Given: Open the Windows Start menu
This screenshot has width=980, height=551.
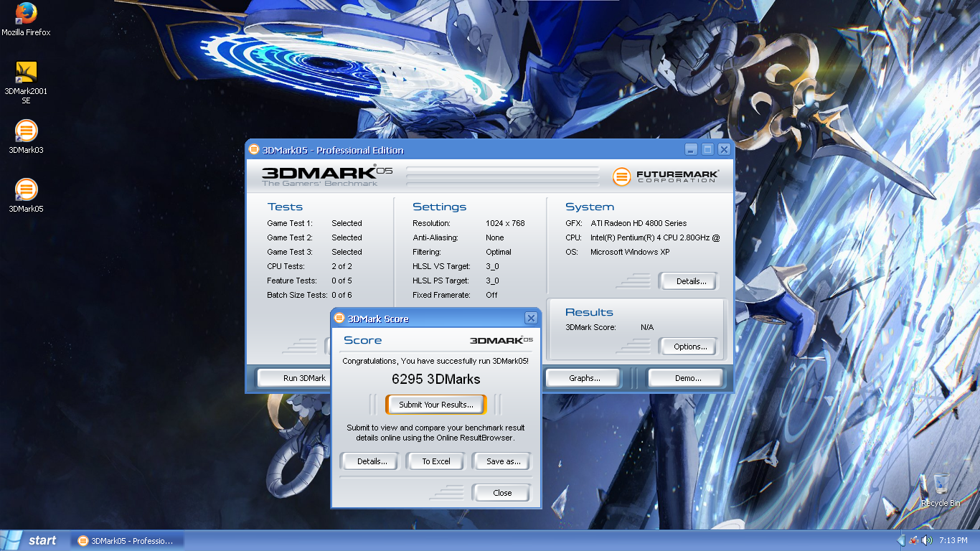Looking at the screenshot, I should [x=32, y=540].
